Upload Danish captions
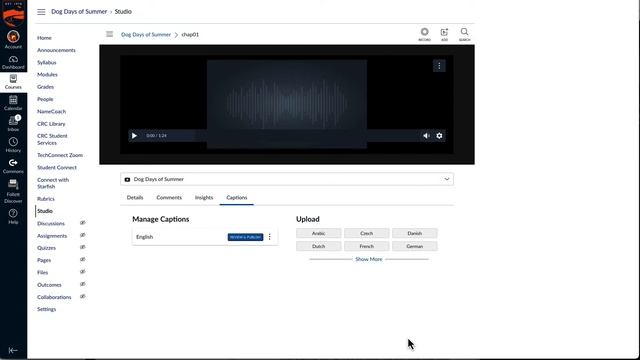Screen dimensions: 640x360 coord(414,233)
